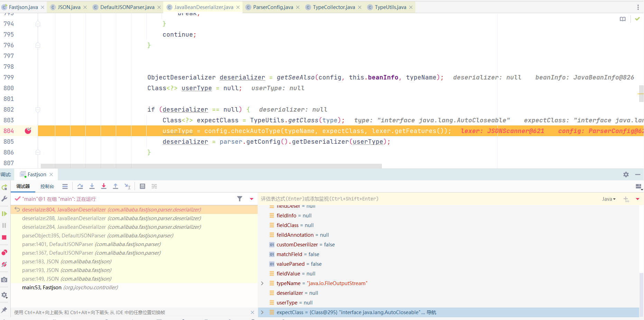Expand the expectClass variable node
The image size is (644, 320).
pyautogui.click(x=262, y=312)
